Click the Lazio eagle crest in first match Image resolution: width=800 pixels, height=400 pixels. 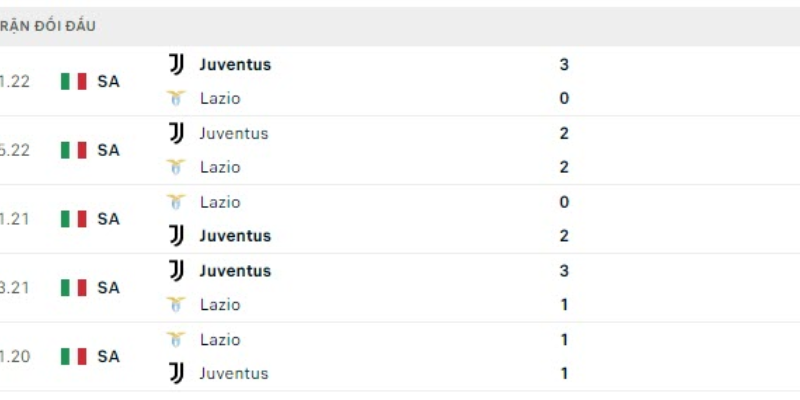point(176,98)
